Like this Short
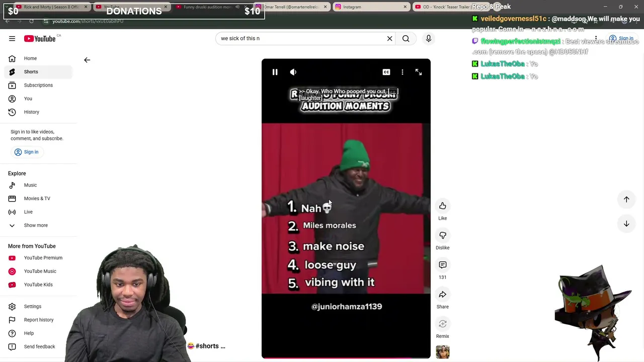Image resolution: width=644 pixels, height=362 pixels. (443, 206)
